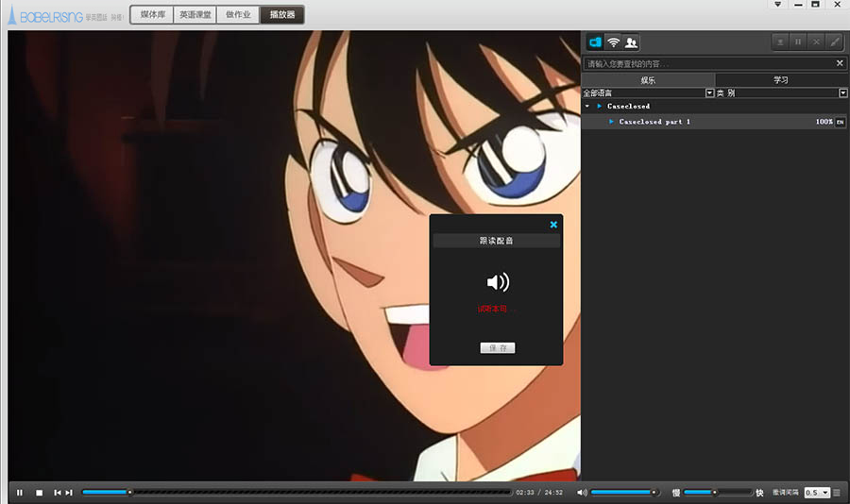Click the list view toolbar button
Image resolution: width=850 pixels, height=504 pixels.
tap(780, 42)
